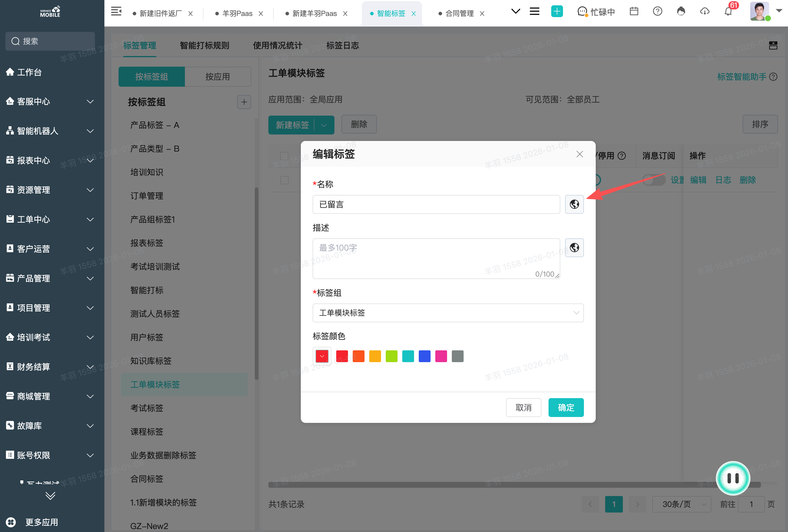Check the table header select-all checkbox
This screenshot has height=532, width=788.
[x=284, y=156]
